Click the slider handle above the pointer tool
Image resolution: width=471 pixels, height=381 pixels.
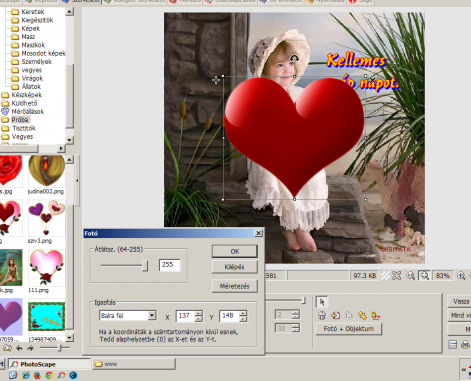point(303,300)
